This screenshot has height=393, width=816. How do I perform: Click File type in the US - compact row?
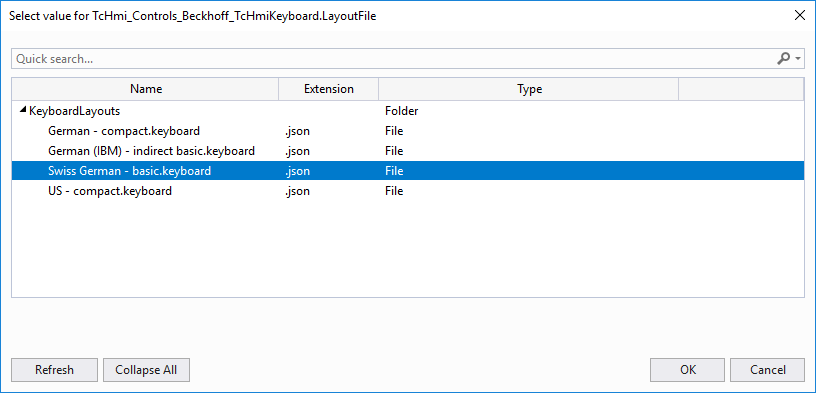tap(394, 191)
